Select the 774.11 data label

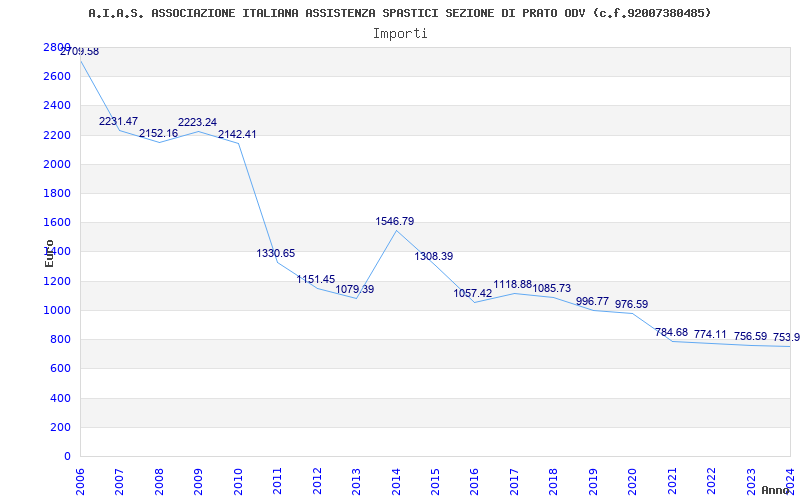[x=710, y=334]
